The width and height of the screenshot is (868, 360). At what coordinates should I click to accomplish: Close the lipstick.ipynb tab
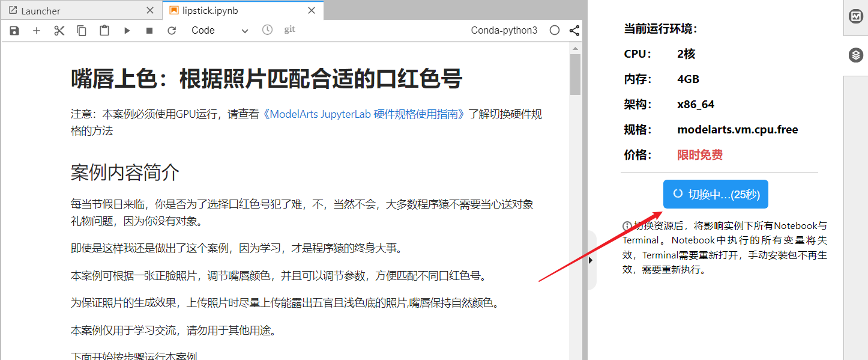[312, 11]
